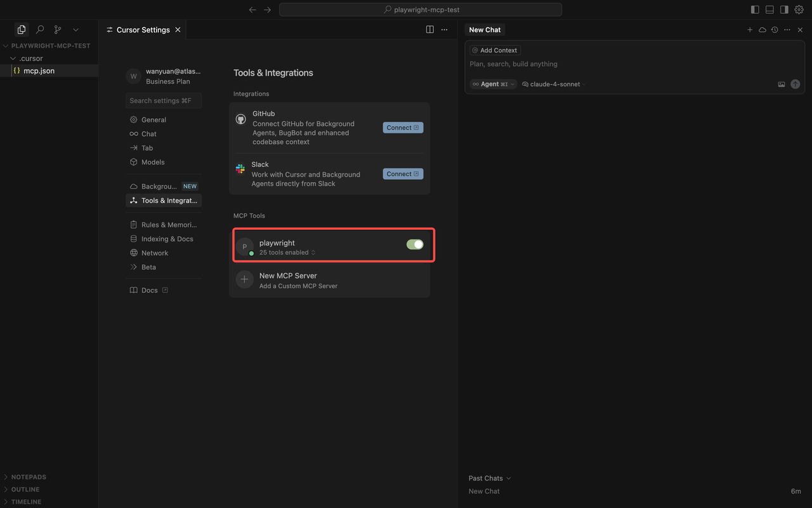Open editor more actions ellipsis

coord(444,30)
